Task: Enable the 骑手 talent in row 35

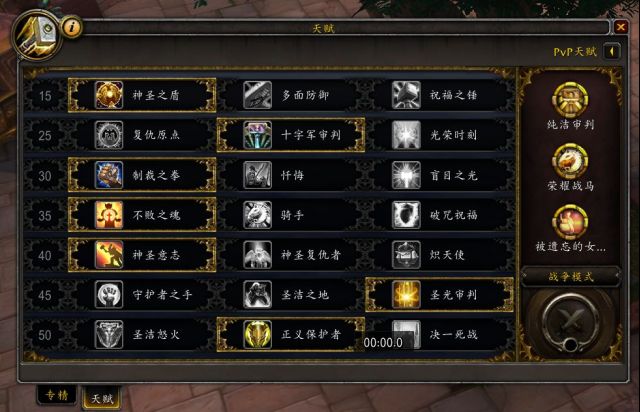Action: pyautogui.click(x=291, y=215)
